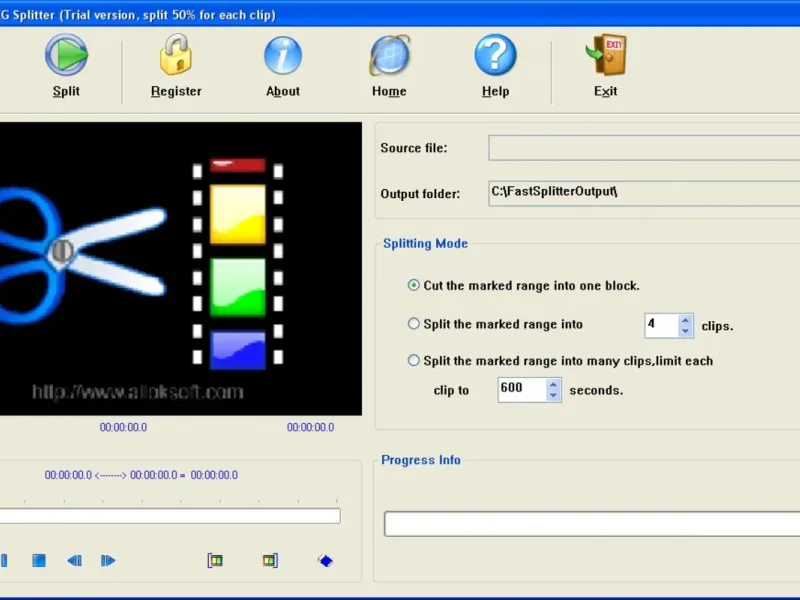Click the seconds field showing 600
This screenshot has width=800, height=600.
pos(522,390)
